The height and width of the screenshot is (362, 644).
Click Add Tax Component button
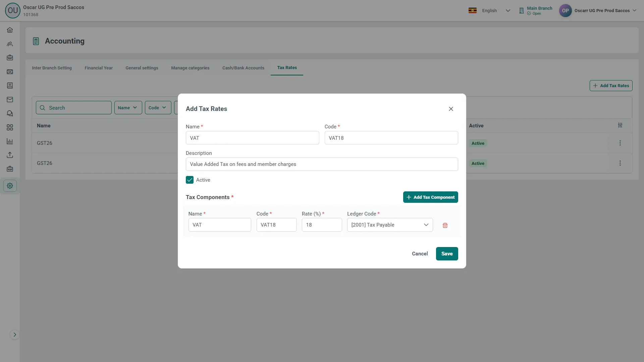tap(430, 197)
